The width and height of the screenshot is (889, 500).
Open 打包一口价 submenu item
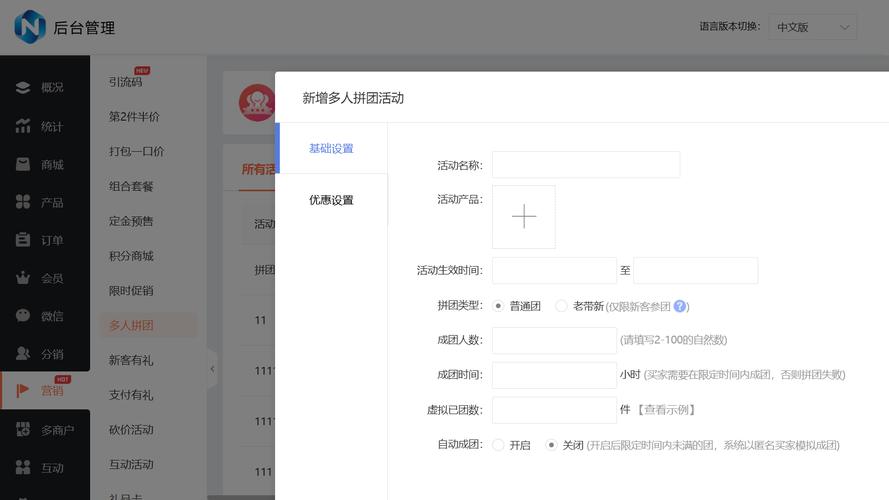(x=137, y=151)
